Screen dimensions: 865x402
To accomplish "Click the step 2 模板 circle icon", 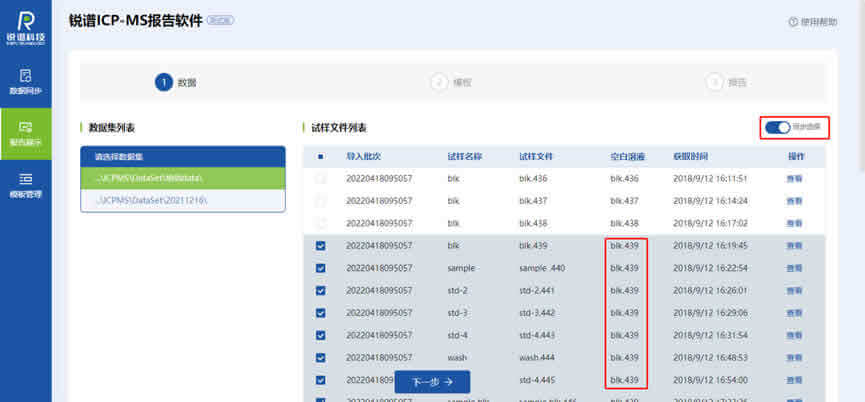I will click(x=438, y=82).
